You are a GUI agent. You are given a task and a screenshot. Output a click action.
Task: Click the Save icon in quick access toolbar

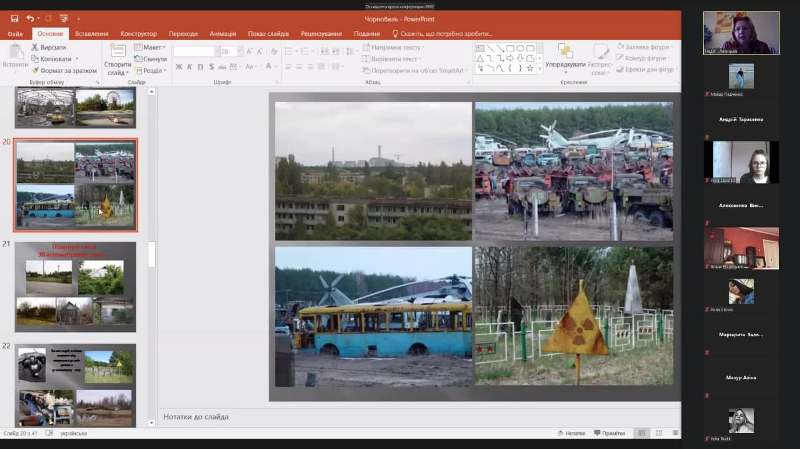click(15, 18)
